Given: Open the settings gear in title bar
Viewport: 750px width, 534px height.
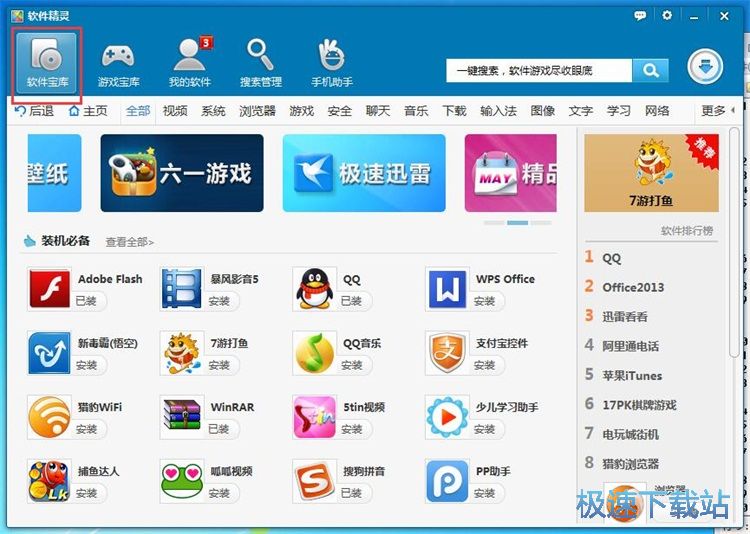Looking at the screenshot, I should pos(667,15).
